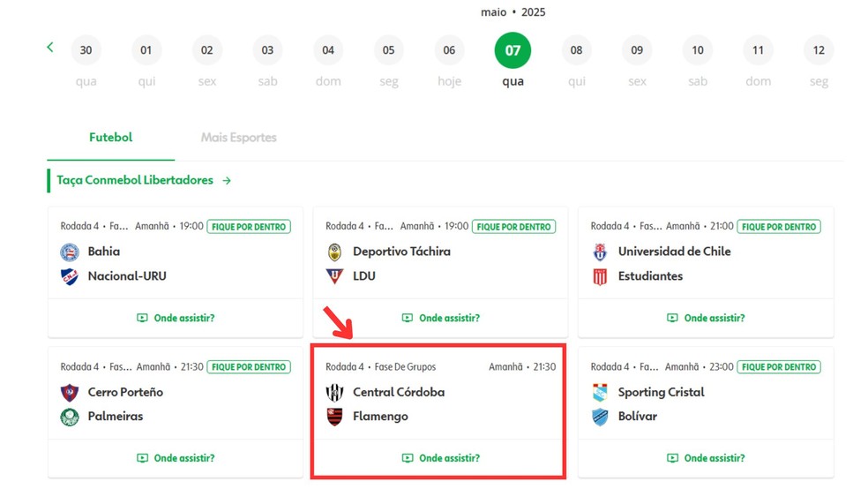Click the Nacional-URU team name
Screen dimensions: 868x489
pos(127,275)
